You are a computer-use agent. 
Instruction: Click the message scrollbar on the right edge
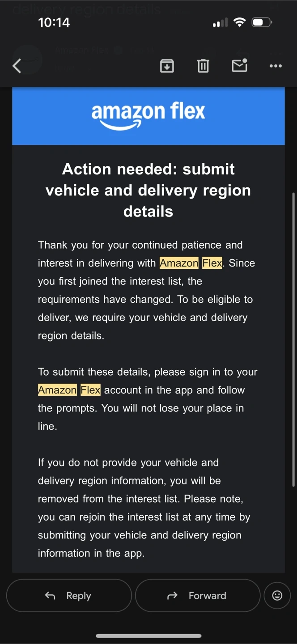[293, 340]
